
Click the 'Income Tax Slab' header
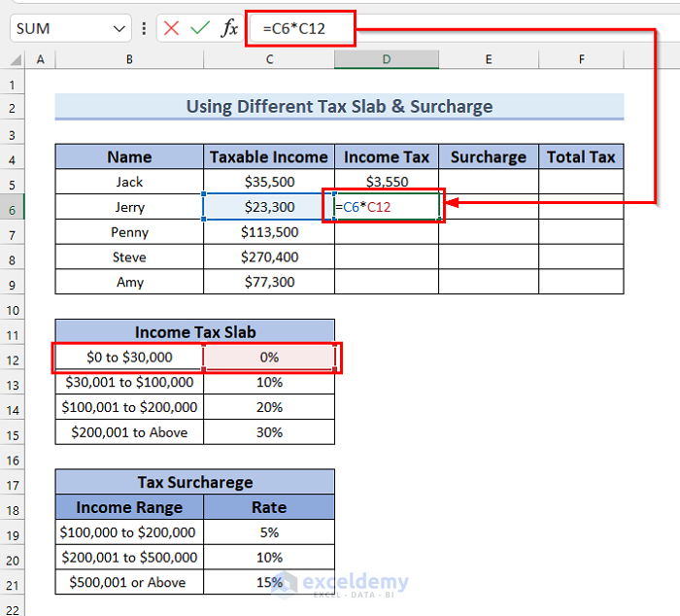(x=194, y=332)
